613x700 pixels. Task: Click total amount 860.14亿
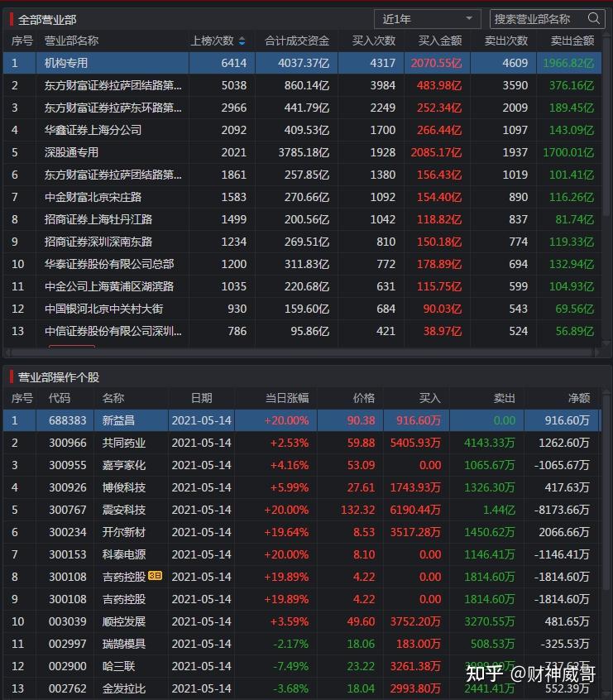307,85
